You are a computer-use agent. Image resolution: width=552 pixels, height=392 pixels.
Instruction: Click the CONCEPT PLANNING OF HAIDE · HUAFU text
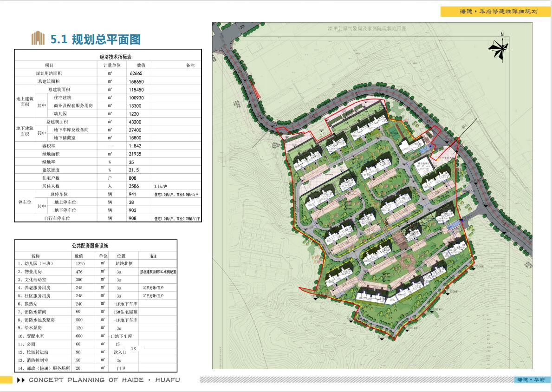click(104, 380)
